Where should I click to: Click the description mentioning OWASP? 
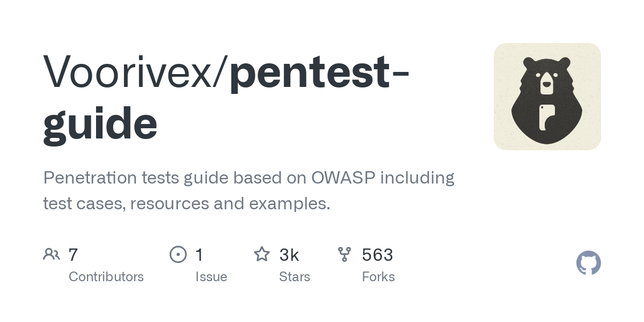249,191
